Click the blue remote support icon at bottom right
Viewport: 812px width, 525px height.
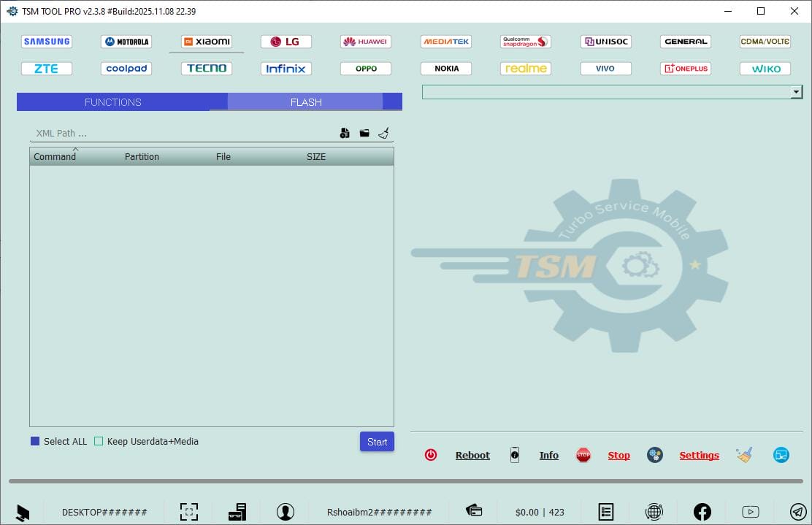781,454
